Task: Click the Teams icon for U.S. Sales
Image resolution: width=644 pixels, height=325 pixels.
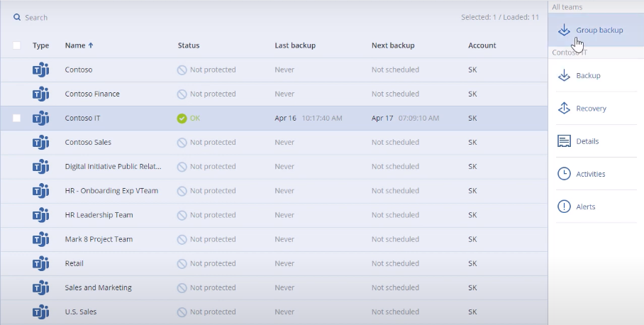Action: click(x=40, y=312)
